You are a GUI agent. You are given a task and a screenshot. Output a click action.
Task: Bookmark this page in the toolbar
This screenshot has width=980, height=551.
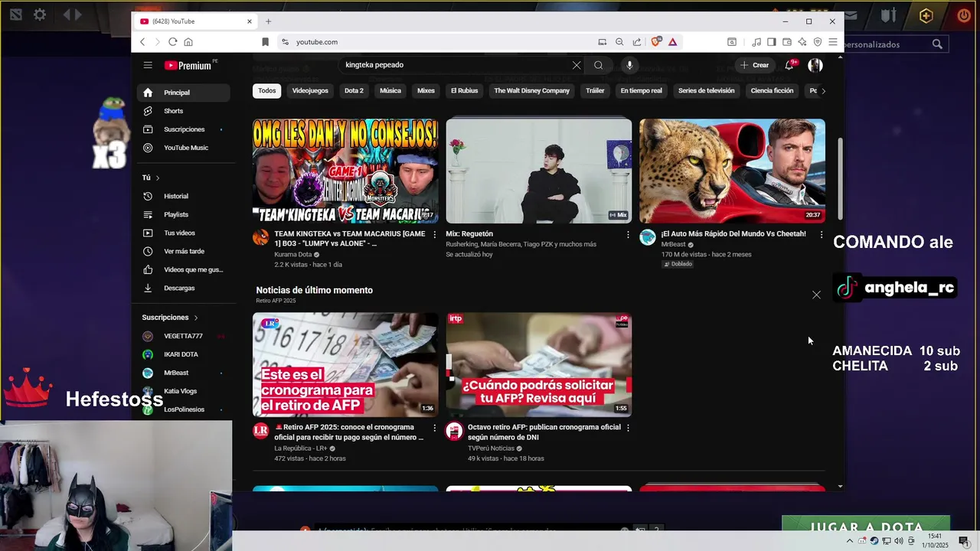point(266,42)
